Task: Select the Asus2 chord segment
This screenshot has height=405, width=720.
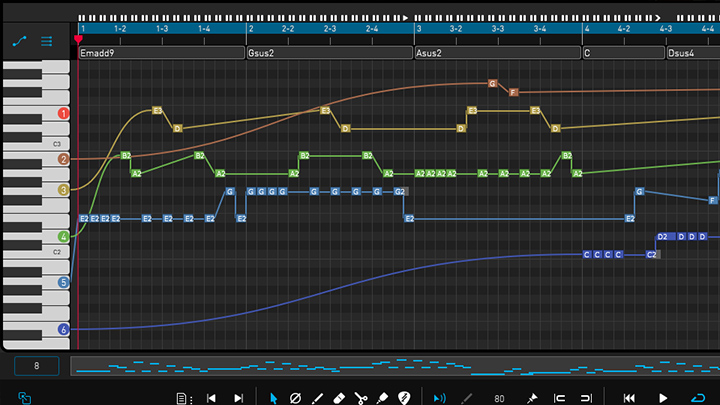Action: pos(496,53)
